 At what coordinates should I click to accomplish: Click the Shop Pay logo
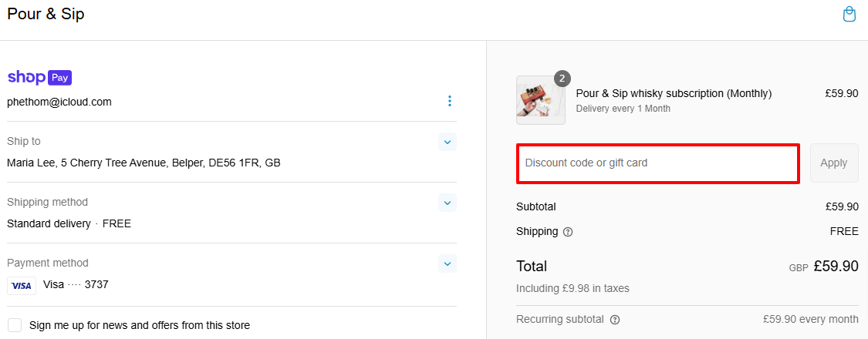coord(39,77)
